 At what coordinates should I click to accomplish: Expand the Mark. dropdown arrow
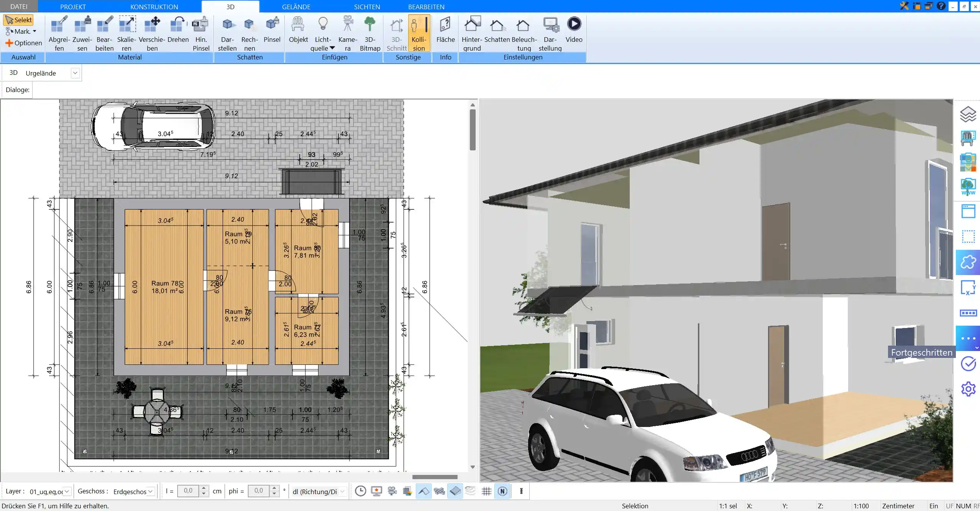pyautogui.click(x=34, y=31)
